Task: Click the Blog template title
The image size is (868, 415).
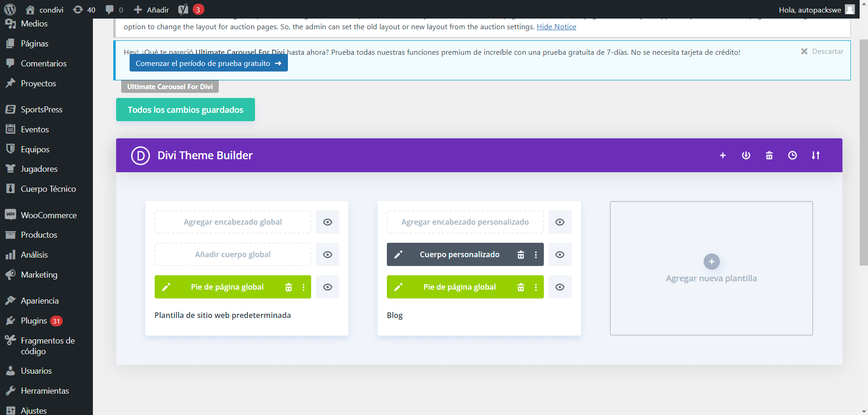Action: 395,315
